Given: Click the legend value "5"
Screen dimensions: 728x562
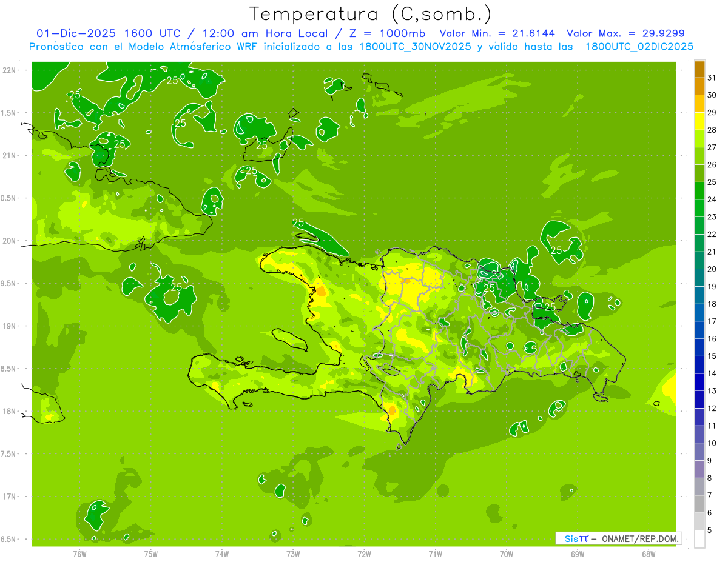Looking at the screenshot, I should point(710,530).
